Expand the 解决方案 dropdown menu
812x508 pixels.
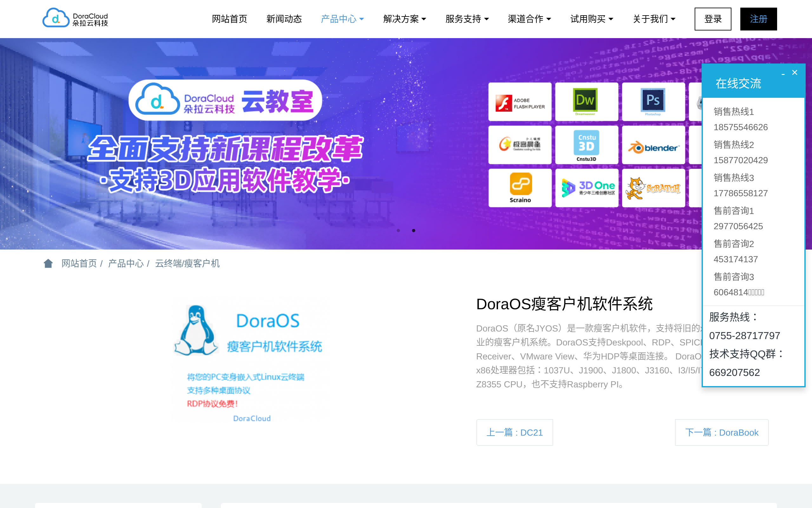(x=405, y=19)
